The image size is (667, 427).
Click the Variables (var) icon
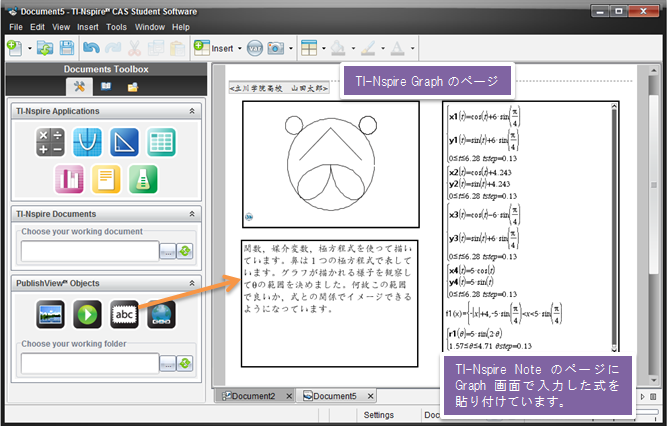255,48
